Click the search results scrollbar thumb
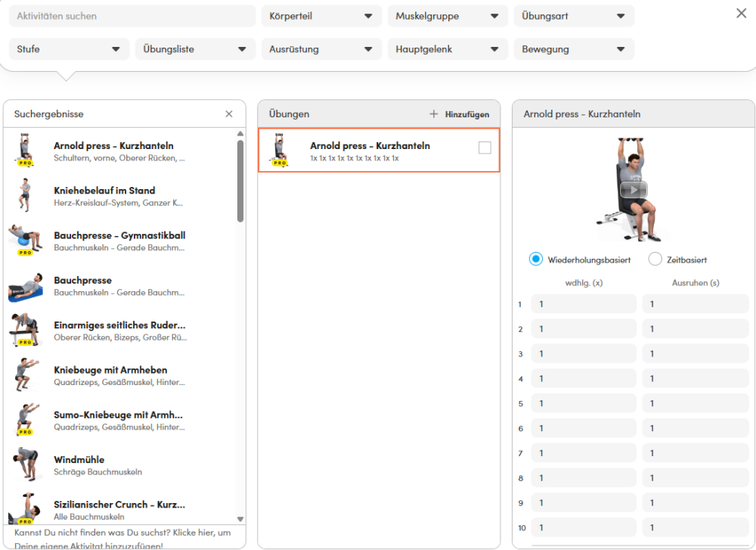The height and width of the screenshot is (550, 756). 240,181
